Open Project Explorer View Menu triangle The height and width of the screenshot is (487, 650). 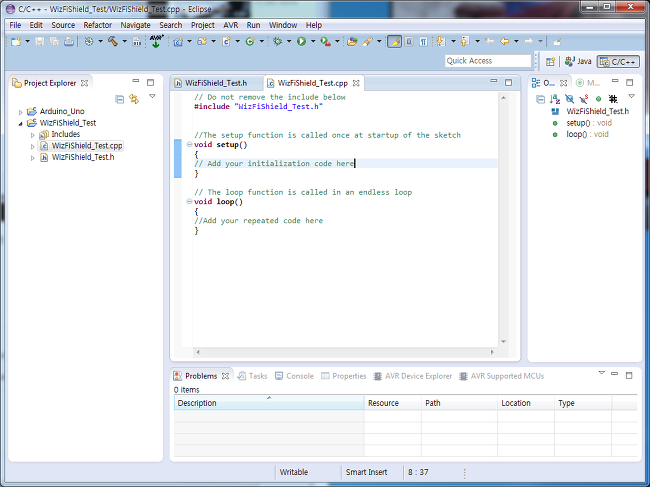[x=152, y=96]
